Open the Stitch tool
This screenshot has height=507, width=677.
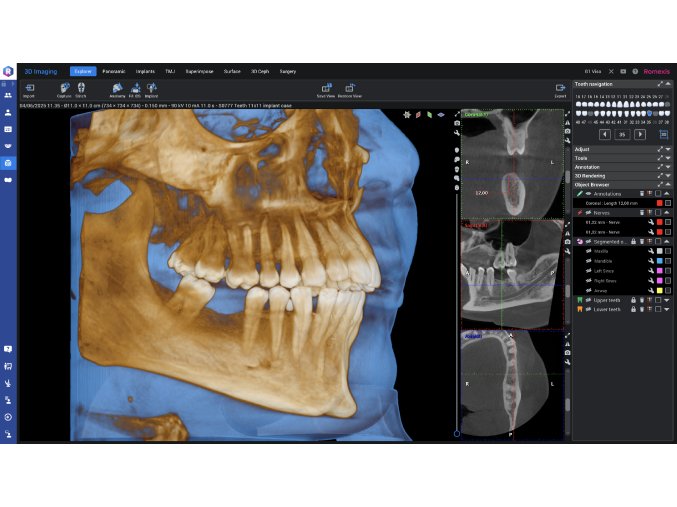81,88
